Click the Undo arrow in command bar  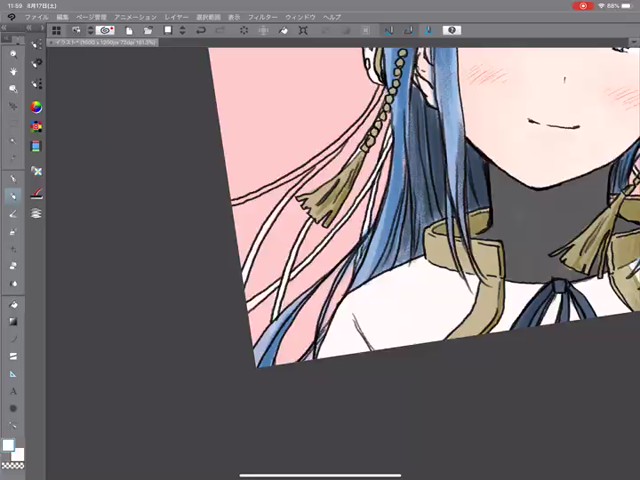[201, 31]
